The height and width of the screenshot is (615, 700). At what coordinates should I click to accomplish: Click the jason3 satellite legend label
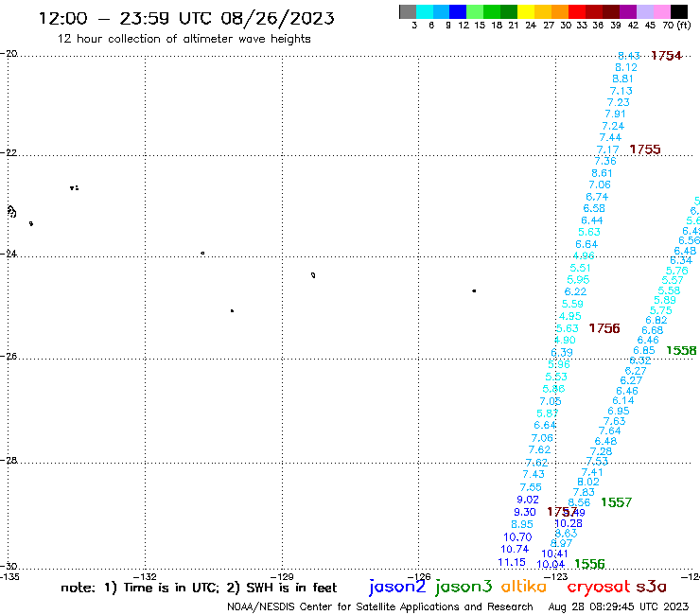[x=464, y=587]
